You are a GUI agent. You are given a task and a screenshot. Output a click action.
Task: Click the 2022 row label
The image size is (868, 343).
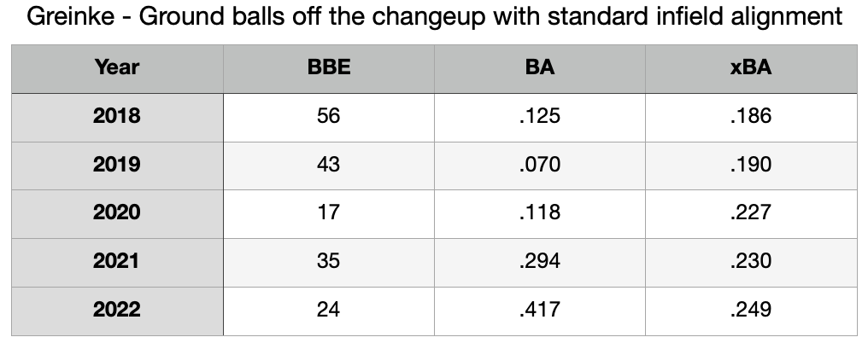click(117, 311)
